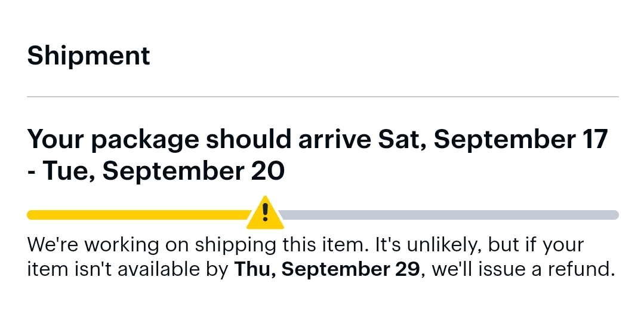Select the Shipment section heading
The image size is (644, 326).
88,56
